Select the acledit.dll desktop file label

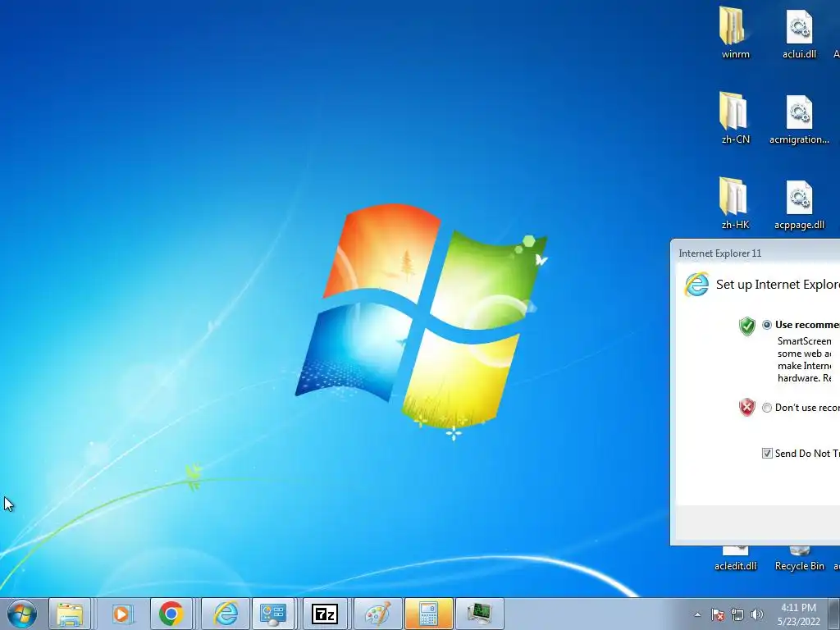tap(735, 566)
